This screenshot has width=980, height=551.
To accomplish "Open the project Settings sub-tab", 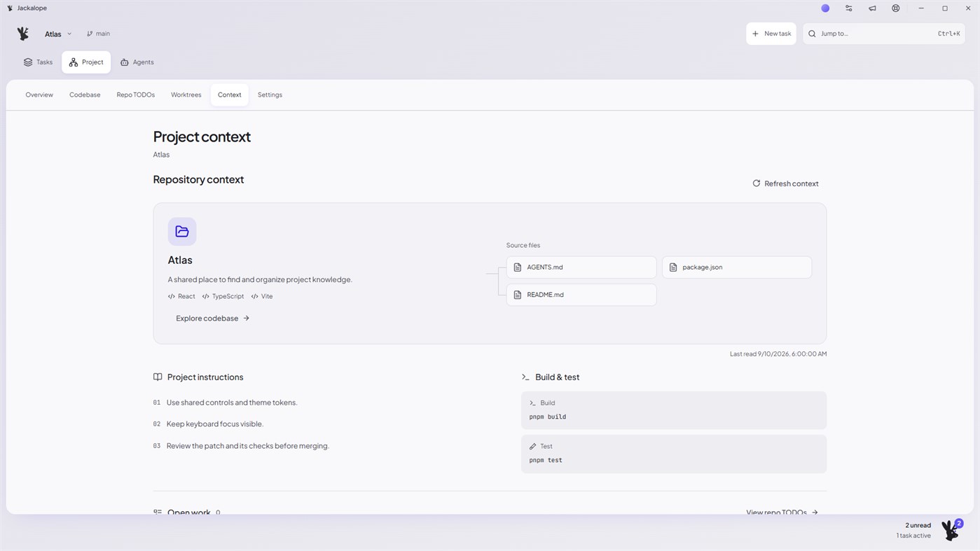I will click(270, 95).
